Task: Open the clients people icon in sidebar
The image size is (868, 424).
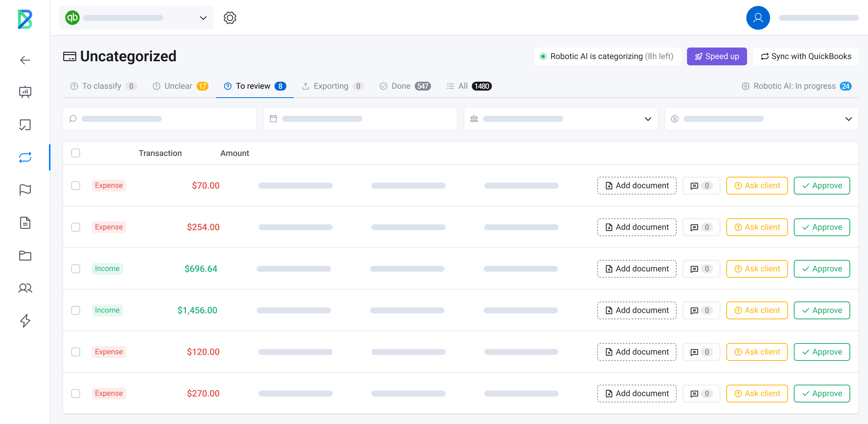Action: point(25,288)
